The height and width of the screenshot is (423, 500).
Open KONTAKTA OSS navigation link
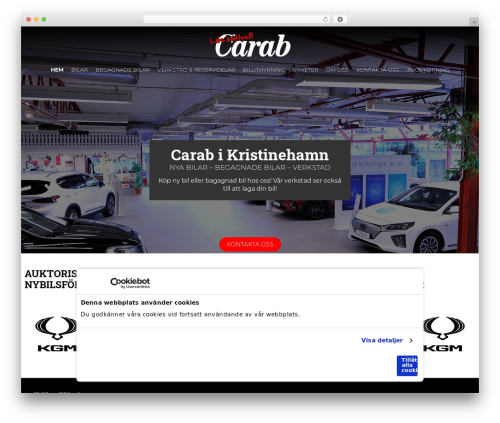(x=378, y=70)
